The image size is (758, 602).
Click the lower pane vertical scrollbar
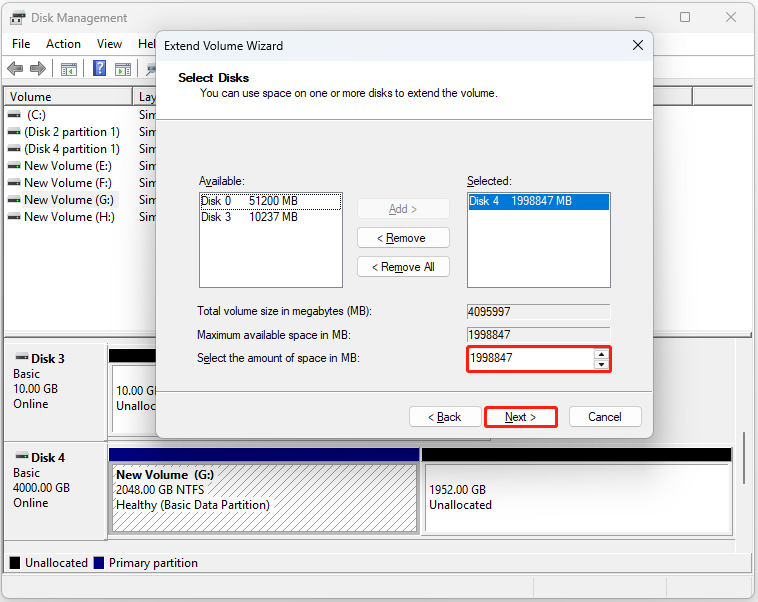tap(744, 457)
